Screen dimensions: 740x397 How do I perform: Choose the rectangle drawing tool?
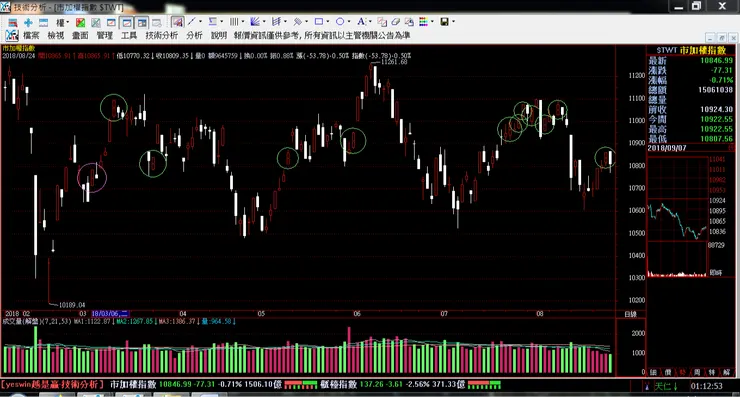(x=319, y=22)
